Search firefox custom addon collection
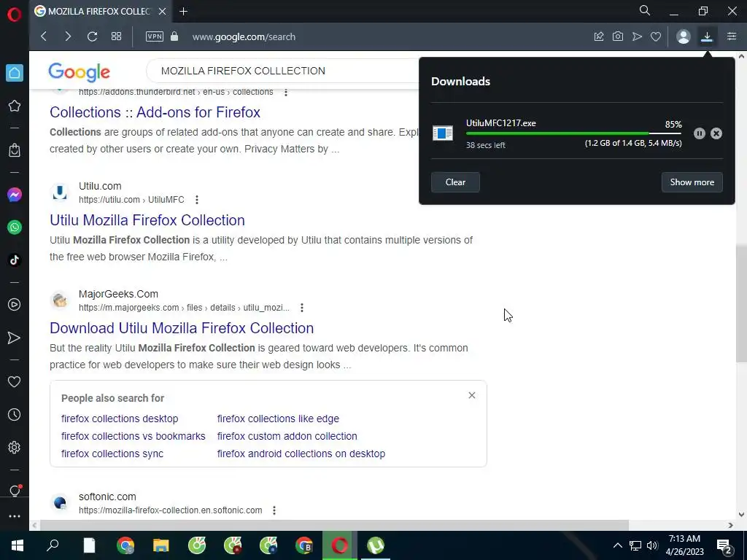 pyautogui.click(x=287, y=436)
